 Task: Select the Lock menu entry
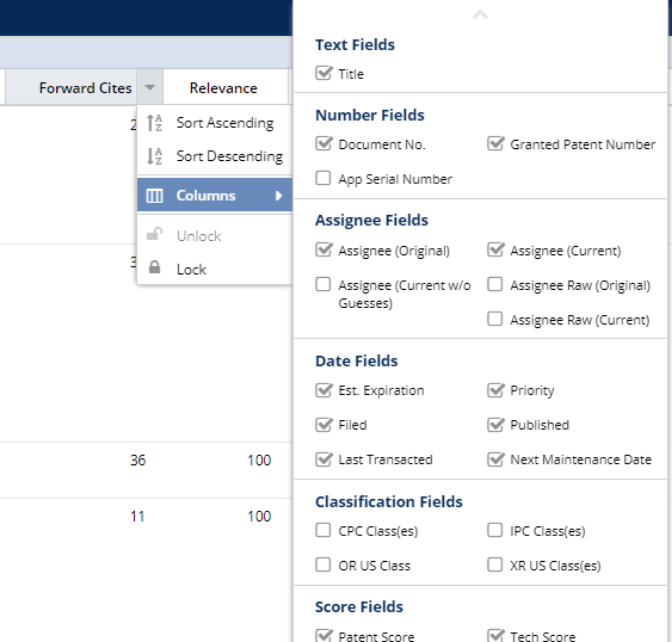(x=215, y=269)
